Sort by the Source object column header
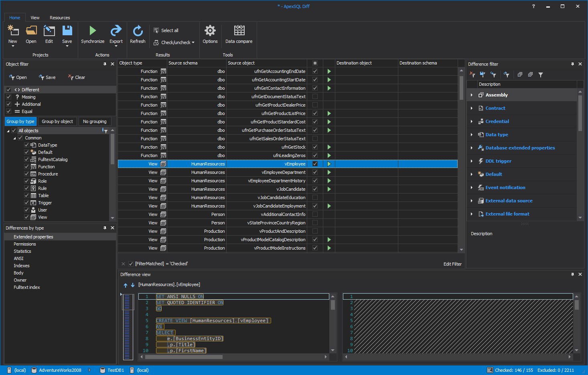The height and width of the screenshot is (375, 588). [266, 63]
